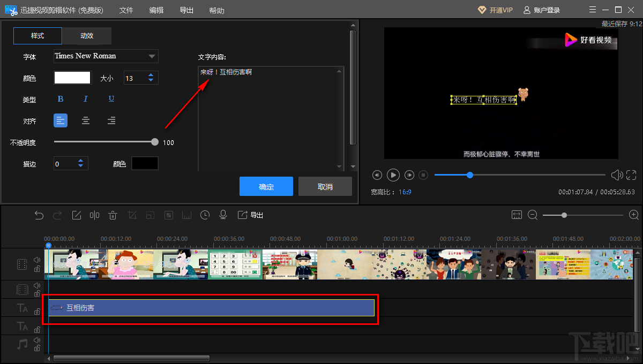Screen dimensions: 643x364
Task: Mute the main video track audio
Action: 37,260
